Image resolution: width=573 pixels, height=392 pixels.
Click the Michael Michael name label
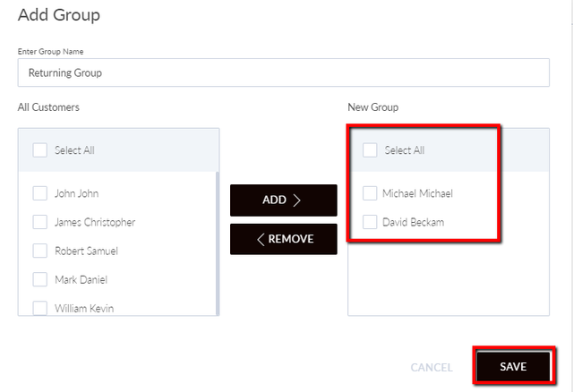418,193
